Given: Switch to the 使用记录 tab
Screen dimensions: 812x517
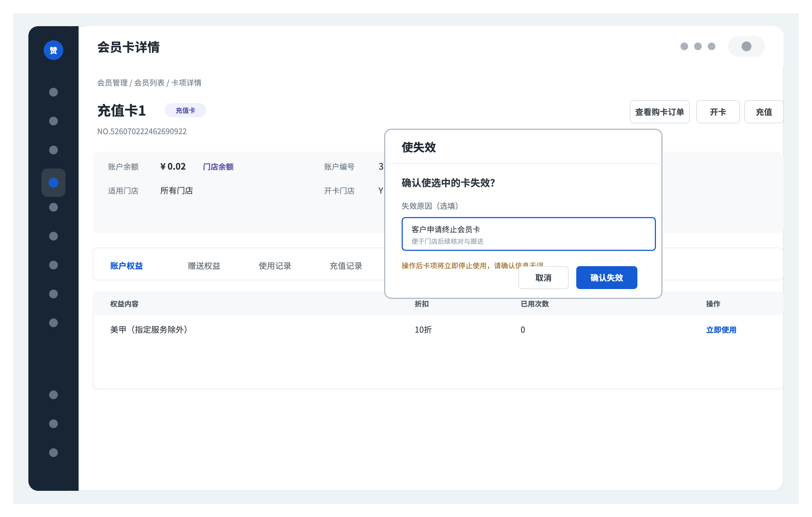Looking at the screenshot, I should tap(275, 266).
